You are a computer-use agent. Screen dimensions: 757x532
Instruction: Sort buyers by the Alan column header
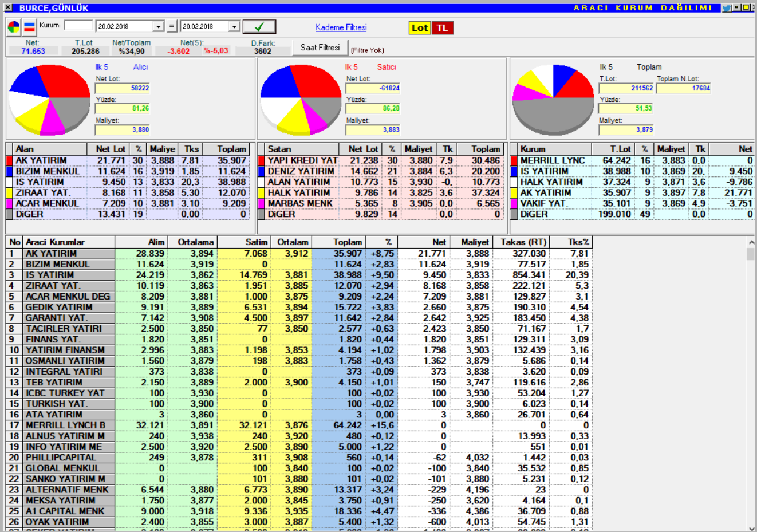(x=50, y=149)
